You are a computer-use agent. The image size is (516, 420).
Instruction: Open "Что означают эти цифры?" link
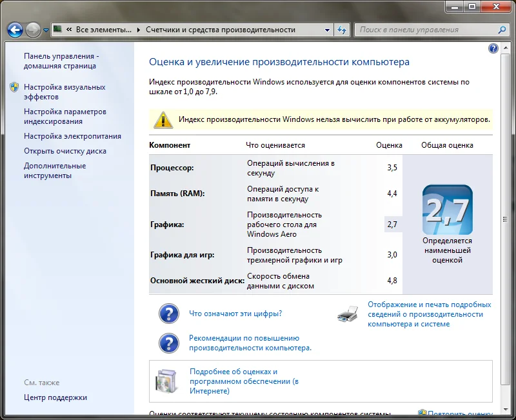coord(235,314)
